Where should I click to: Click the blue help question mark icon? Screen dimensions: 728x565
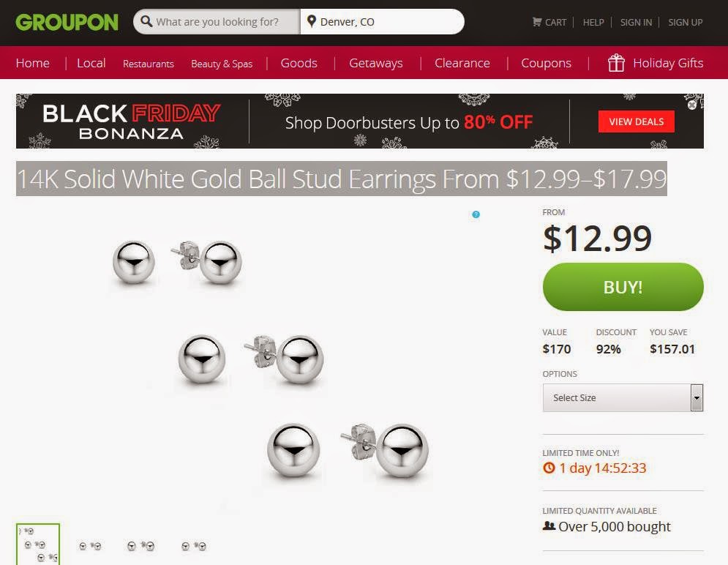[476, 214]
